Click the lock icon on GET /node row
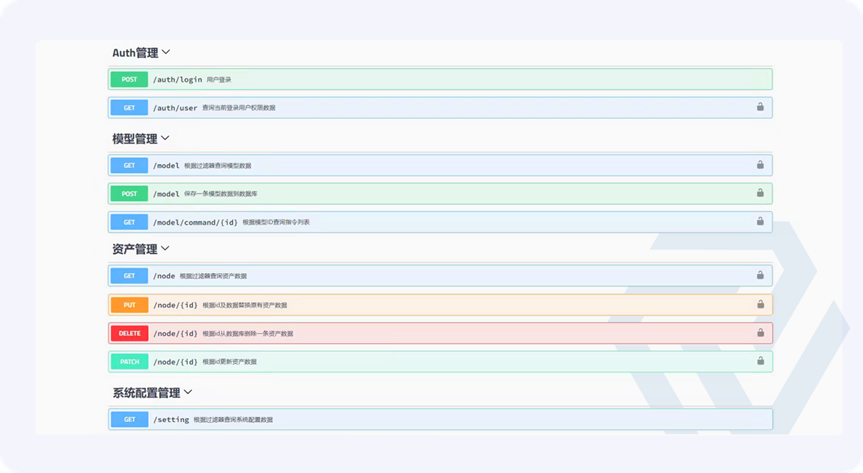 click(x=760, y=275)
